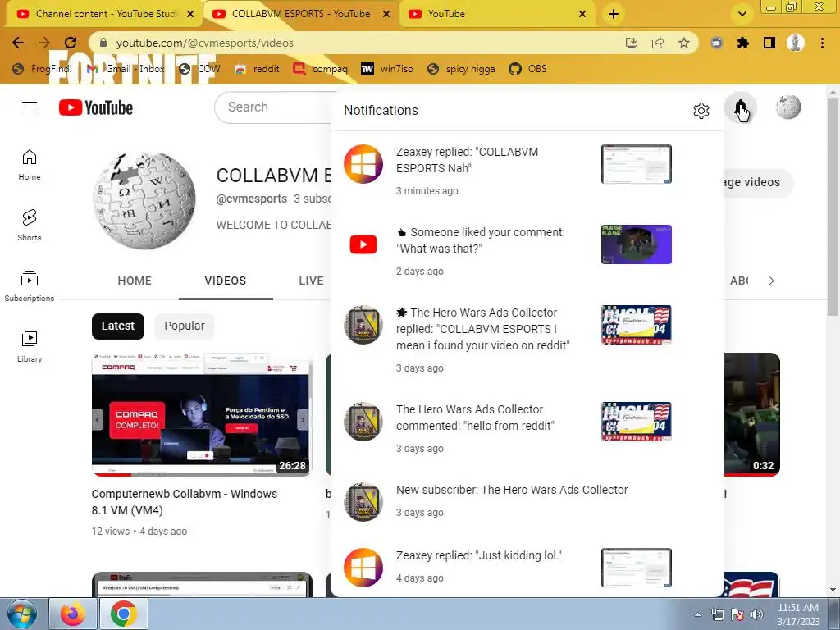This screenshot has width=840, height=630.
Task: Play the Computernewb Collabvm Windows 8.1 video thumbnail
Action: [201, 414]
